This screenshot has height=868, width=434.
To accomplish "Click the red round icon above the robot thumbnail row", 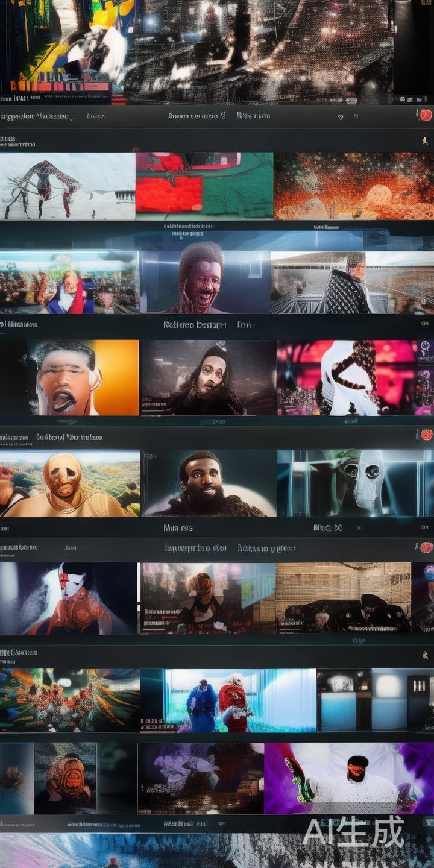I will click(x=426, y=547).
